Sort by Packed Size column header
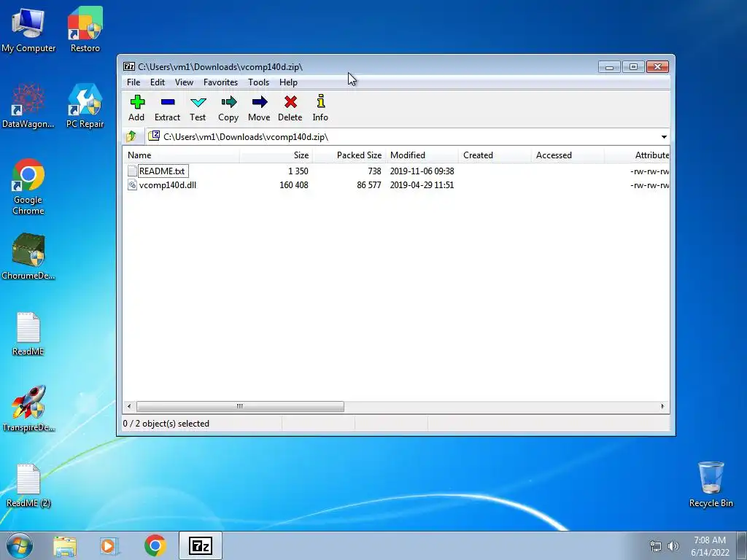Image resolution: width=747 pixels, height=560 pixels. 349,155
